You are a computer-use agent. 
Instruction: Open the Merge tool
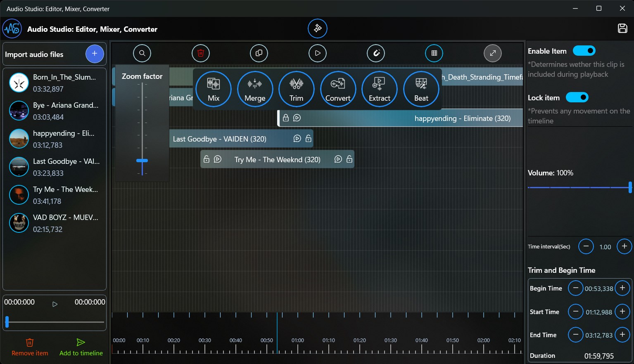(x=255, y=89)
